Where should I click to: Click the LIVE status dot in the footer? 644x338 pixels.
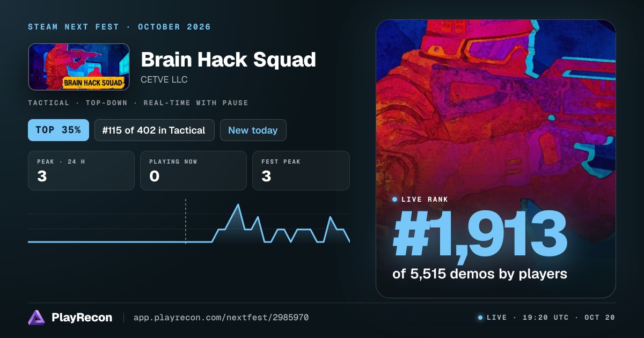(x=480, y=318)
